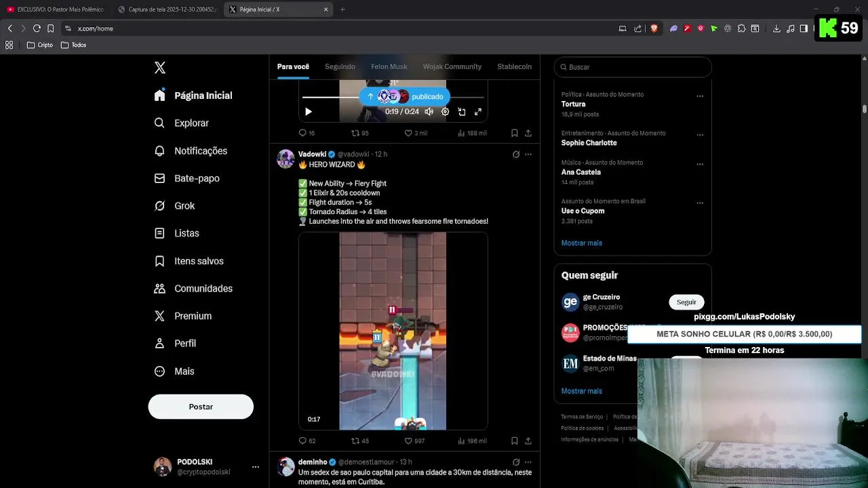Toggle the browser sidebar panel
Image resolution: width=868 pixels, height=488 pixels.
804,28
